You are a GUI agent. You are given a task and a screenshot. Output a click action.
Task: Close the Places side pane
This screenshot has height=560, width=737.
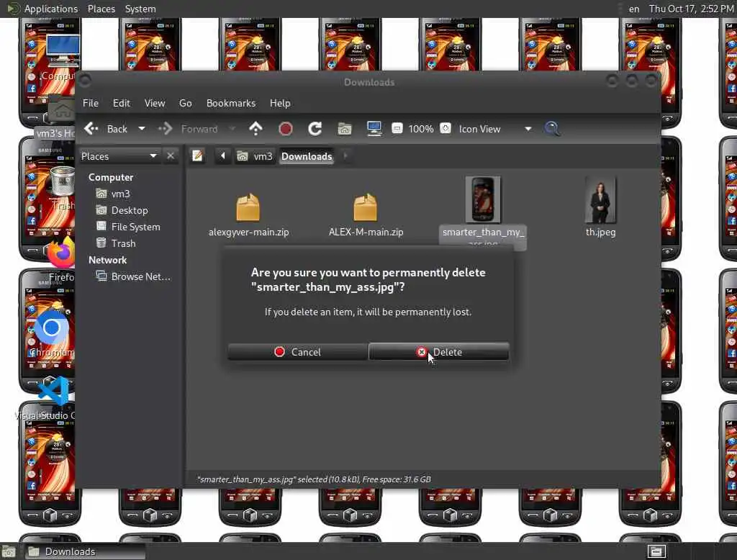click(x=171, y=155)
